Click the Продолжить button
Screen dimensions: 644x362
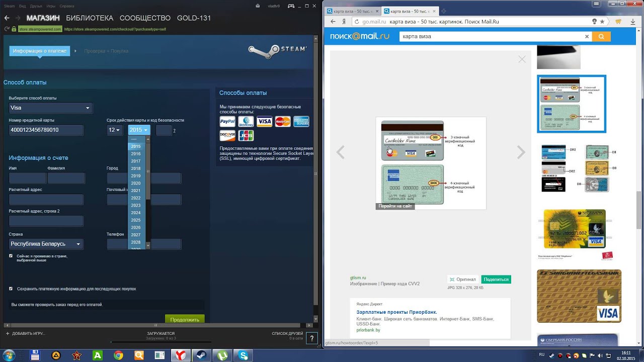tap(185, 319)
